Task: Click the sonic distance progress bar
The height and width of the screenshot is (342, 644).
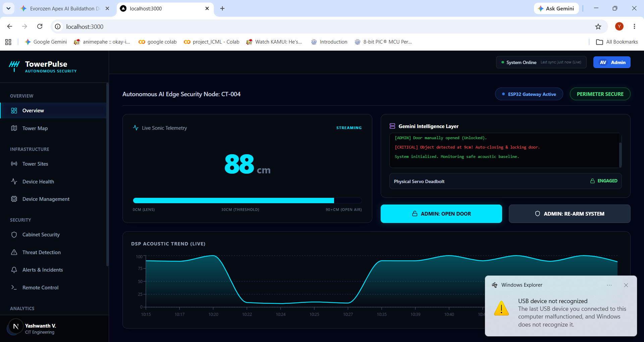Action: tap(247, 201)
